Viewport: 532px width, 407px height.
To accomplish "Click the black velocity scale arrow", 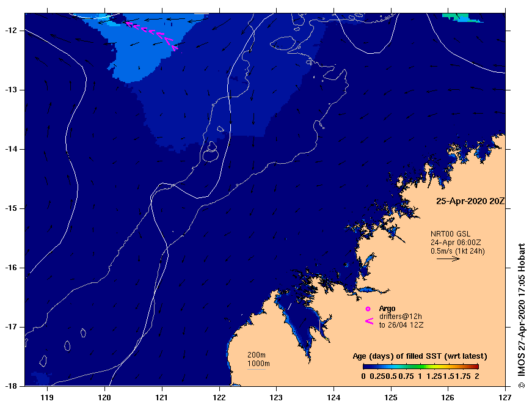I will point(448,258).
